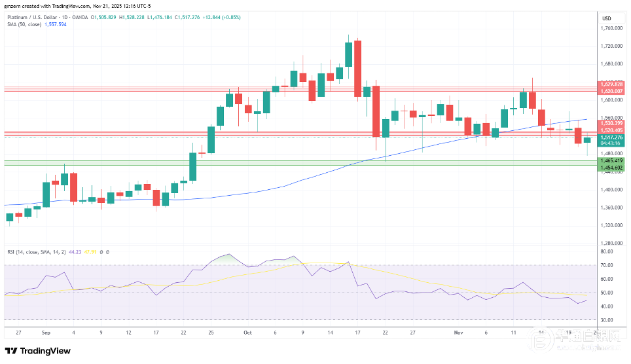631x364 pixels.
Task: Open the USD currency selector
Action: point(606,18)
